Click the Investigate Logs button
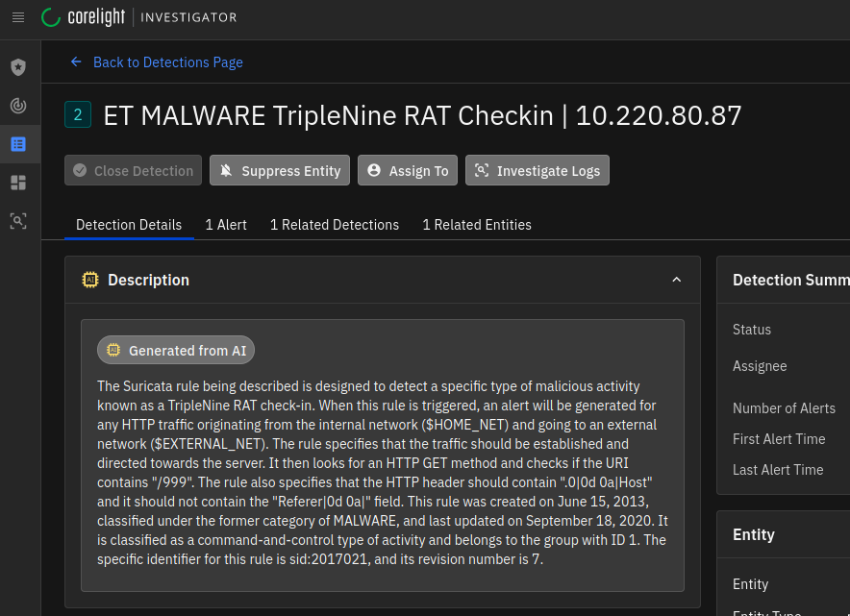 [537, 171]
